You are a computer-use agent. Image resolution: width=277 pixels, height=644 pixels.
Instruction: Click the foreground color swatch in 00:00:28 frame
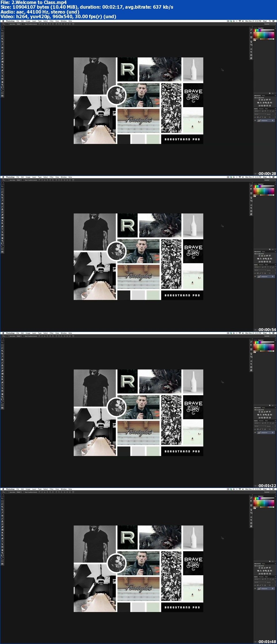(x=2, y=89)
